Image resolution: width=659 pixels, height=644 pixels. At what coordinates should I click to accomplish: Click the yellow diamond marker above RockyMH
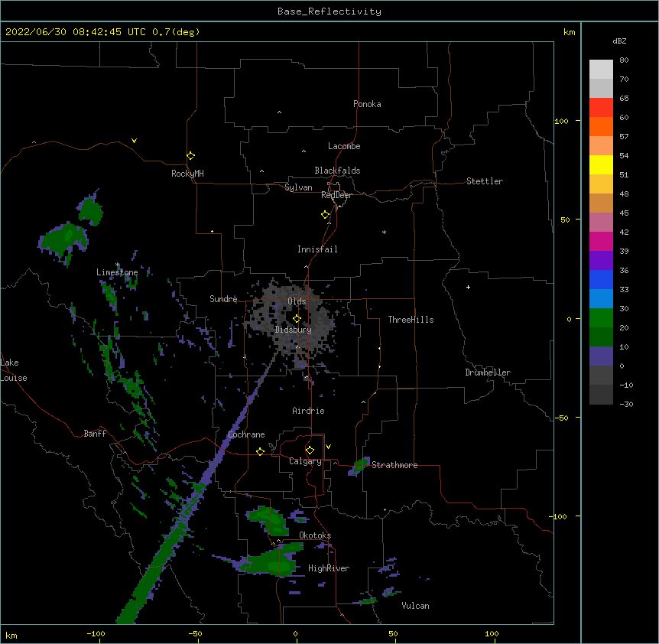(x=191, y=156)
